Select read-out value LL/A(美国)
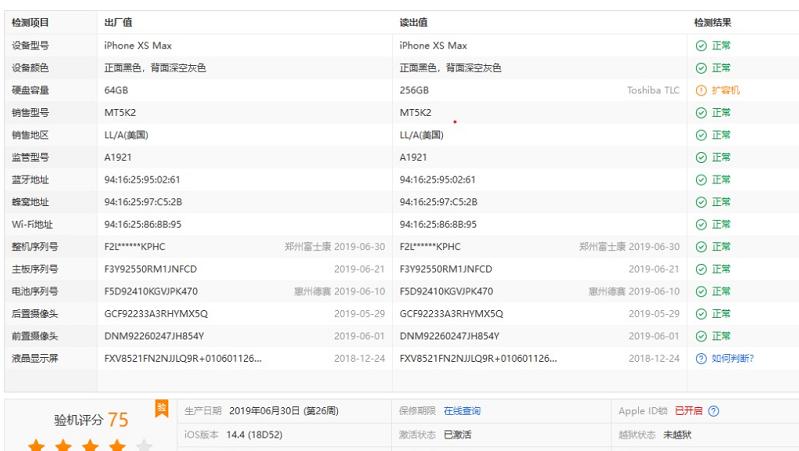 coord(421,135)
